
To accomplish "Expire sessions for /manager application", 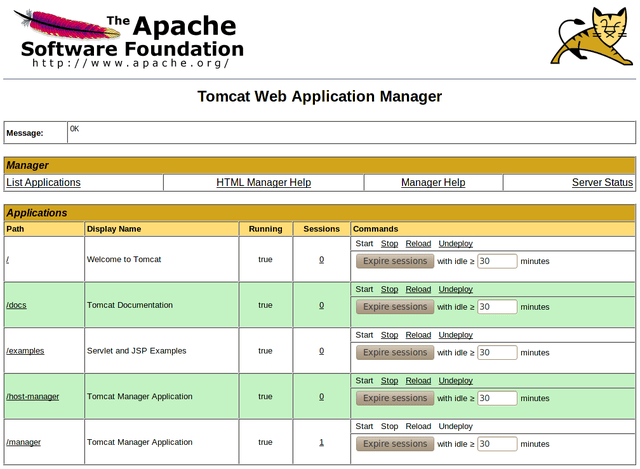I will point(395,444).
